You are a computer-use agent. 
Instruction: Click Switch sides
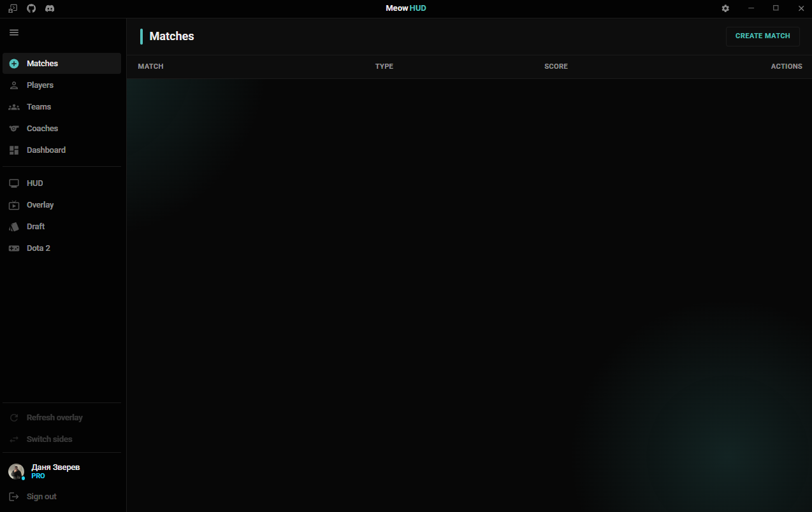[49, 439]
